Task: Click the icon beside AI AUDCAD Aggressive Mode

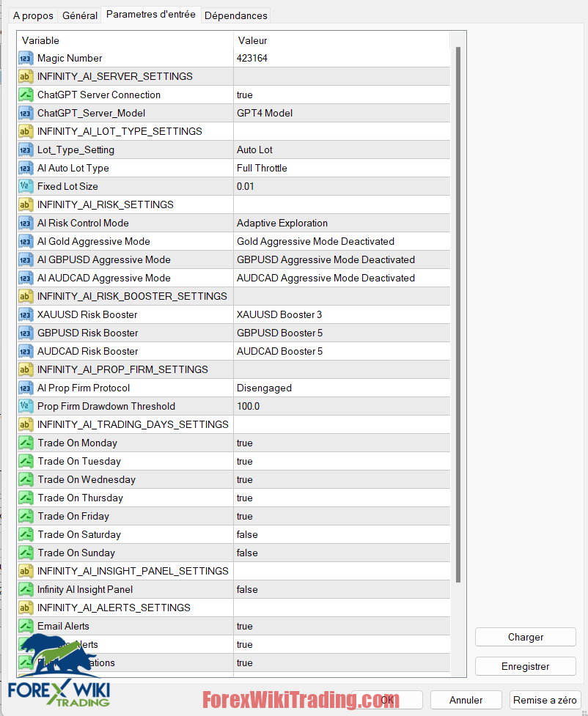Action: 26,278
